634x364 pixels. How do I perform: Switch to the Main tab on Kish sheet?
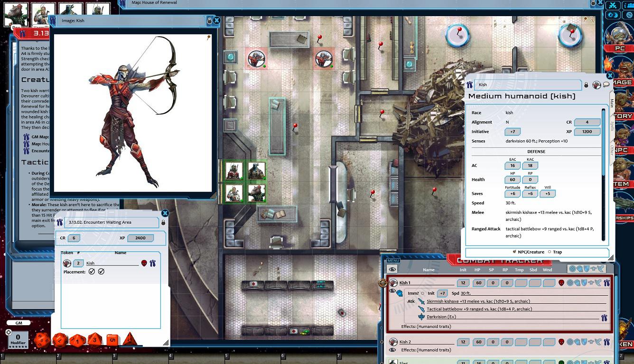(612, 103)
